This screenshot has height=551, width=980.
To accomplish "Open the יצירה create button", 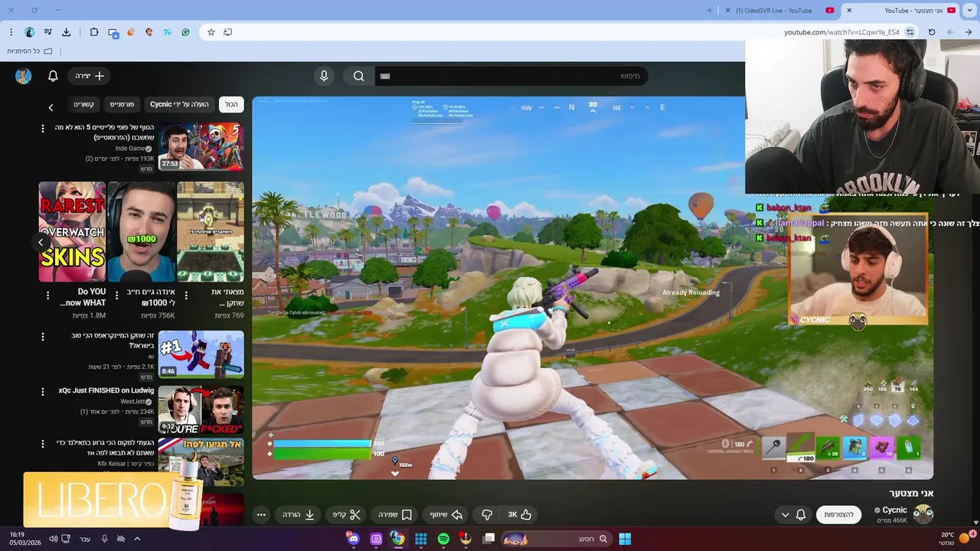I will tap(90, 76).
